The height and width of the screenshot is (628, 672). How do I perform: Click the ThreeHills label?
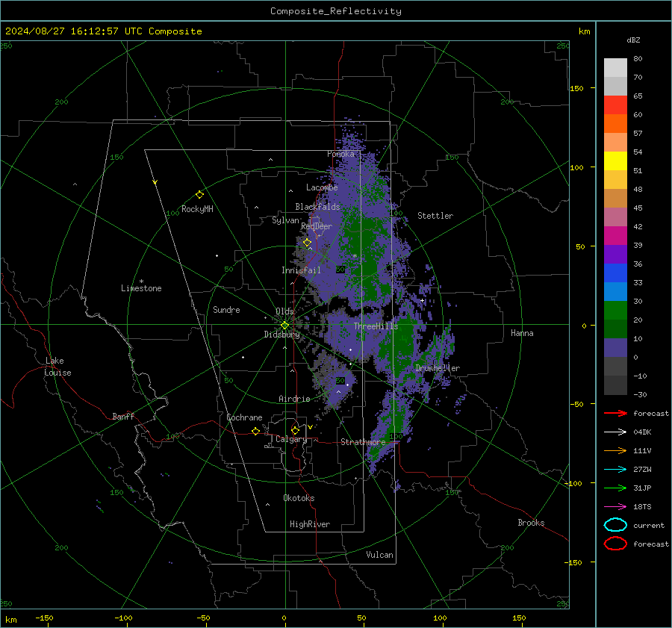376,326
